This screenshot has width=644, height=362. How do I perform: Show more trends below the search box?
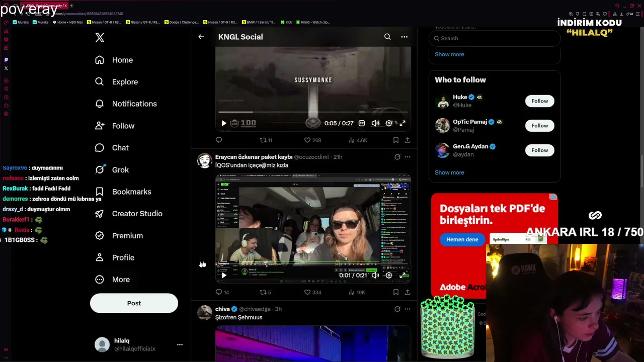tap(449, 54)
